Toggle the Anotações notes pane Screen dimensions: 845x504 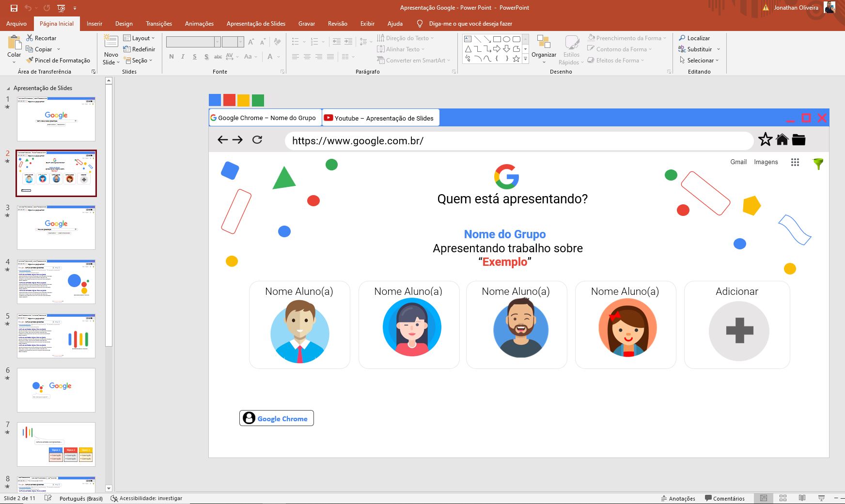point(678,498)
